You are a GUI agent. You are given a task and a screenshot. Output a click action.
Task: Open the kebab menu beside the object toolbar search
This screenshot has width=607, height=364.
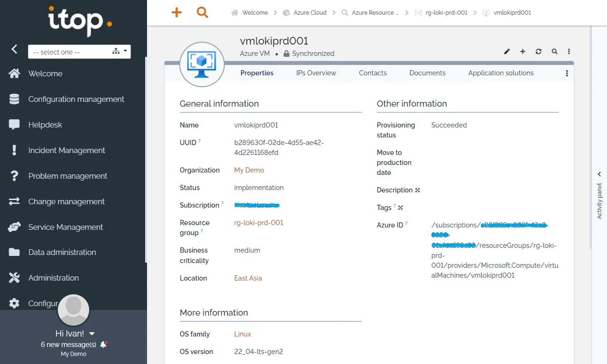[x=569, y=51]
